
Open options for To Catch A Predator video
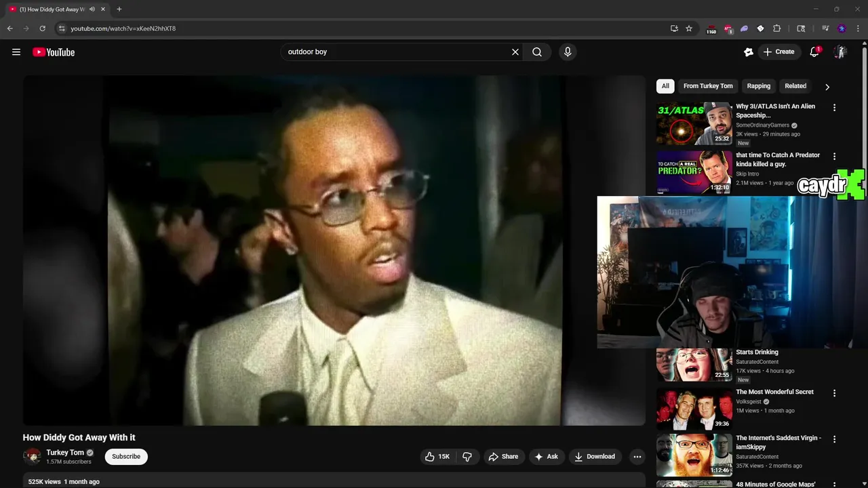tap(834, 157)
